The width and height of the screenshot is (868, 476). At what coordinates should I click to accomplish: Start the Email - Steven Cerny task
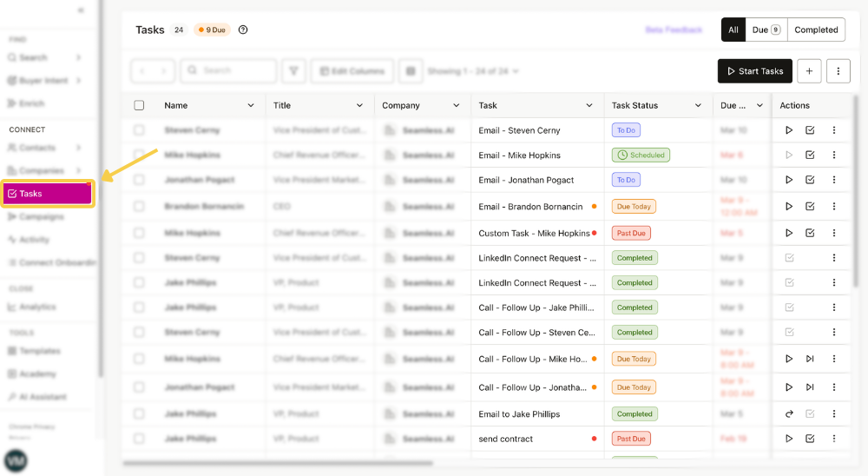coord(789,130)
